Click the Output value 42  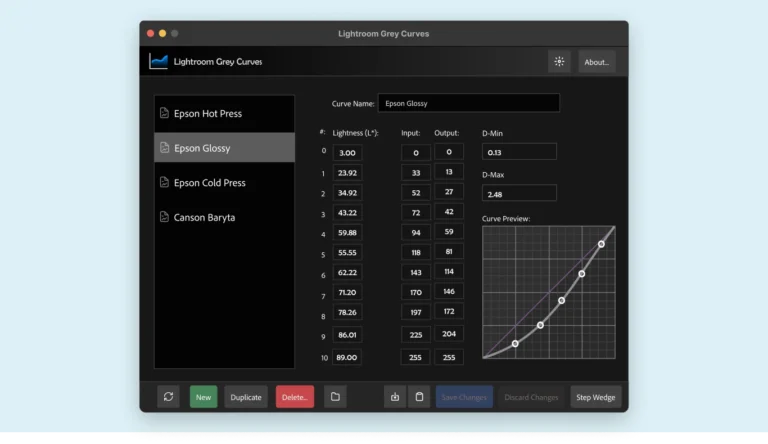(449, 211)
